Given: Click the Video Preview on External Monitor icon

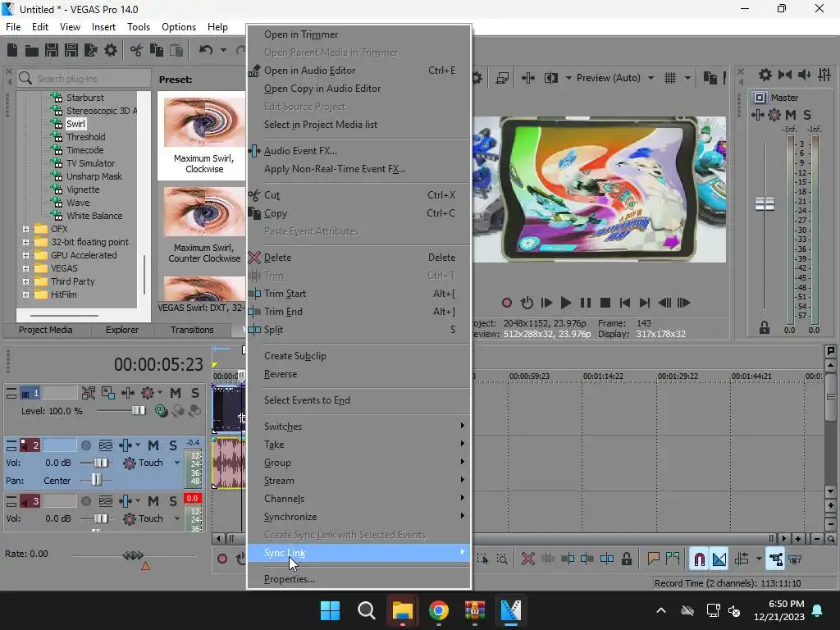Looking at the screenshot, I should pos(502,78).
